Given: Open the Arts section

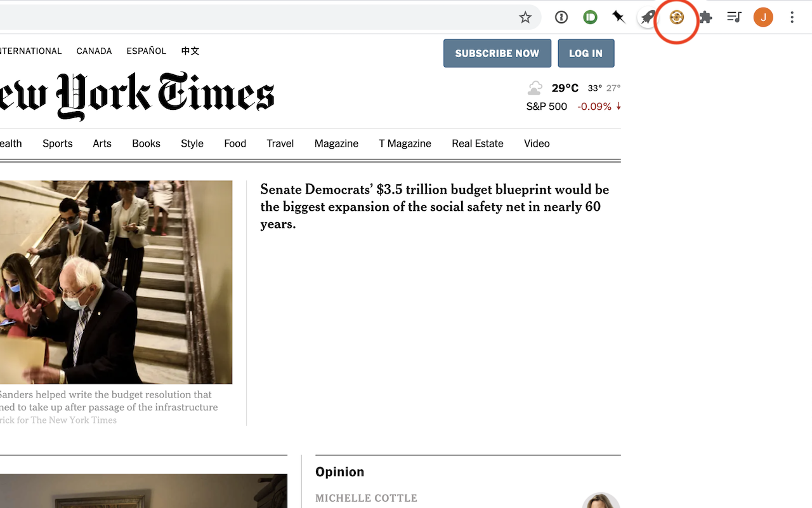Looking at the screenshot, I should coord(102,144).
